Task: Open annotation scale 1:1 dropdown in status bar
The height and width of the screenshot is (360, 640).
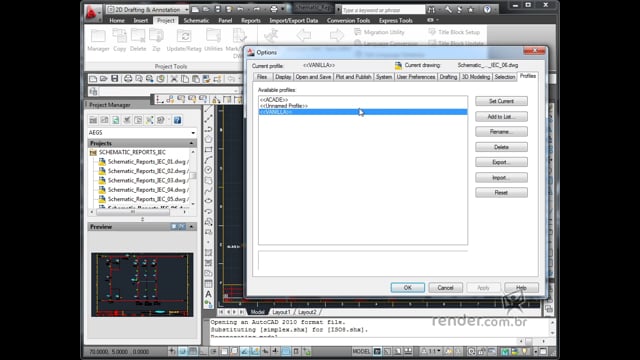Action: pyautogui.click(x=431, y=351)
